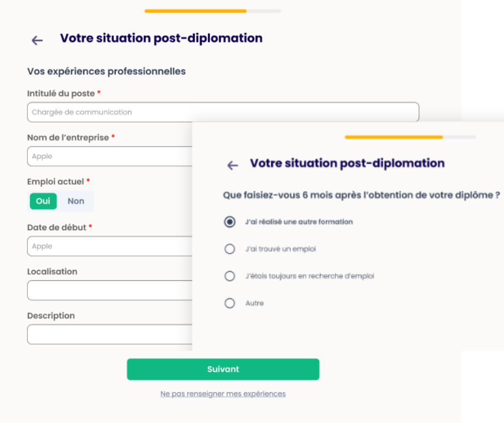This screenshot has height=423, width=504.
Task: Select Non for Emploi actuel
Action: (76, 201)
